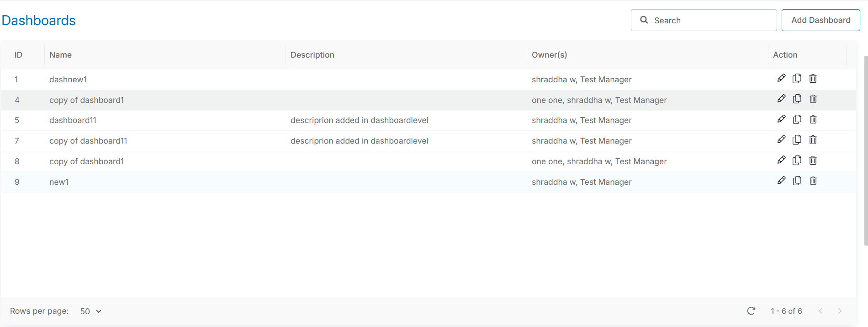Edit the dashnew1 dashboard with pencil icon
Image resolution: width=868 pixels, height=327 pixels.
(x=781, y=78)
